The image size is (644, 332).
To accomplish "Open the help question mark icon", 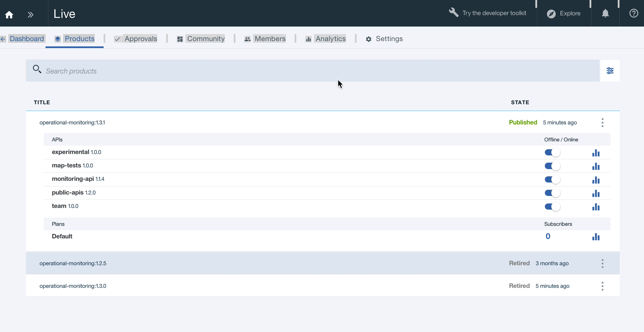I will (633, 13).
